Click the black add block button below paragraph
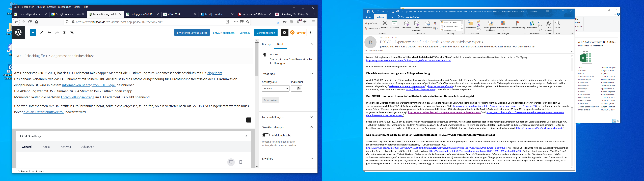644x181 pixels. (249, 120)
